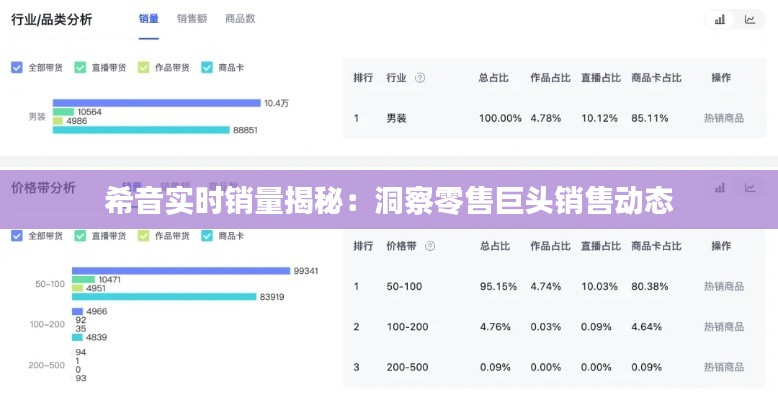The width and height of the screenshot is (778, 400).
Task: Toggle 商品卡 checkbox in price band legend
Action: [x=207, y=236]
